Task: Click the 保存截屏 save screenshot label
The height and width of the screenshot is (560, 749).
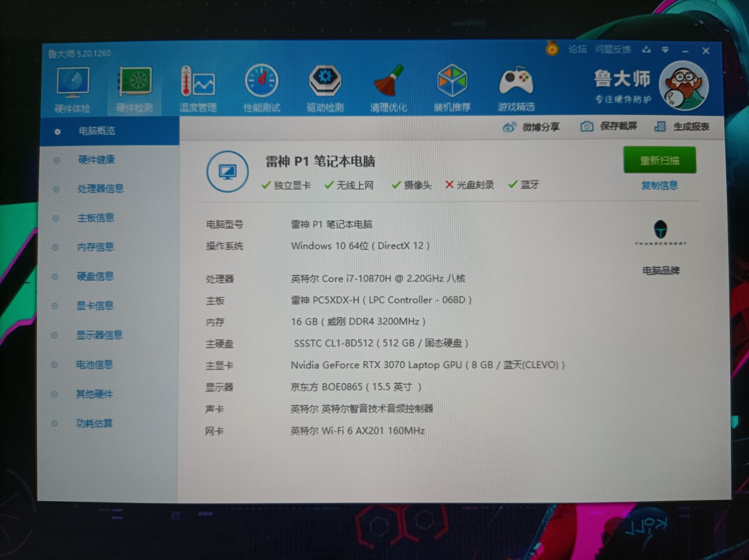Action: coord(618,126)
